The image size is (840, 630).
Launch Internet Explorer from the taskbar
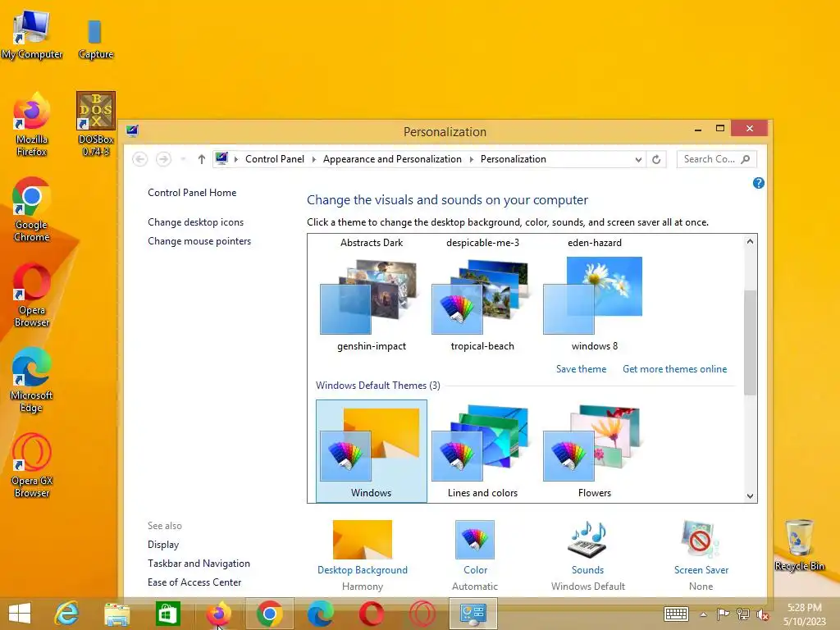[66, 614]
